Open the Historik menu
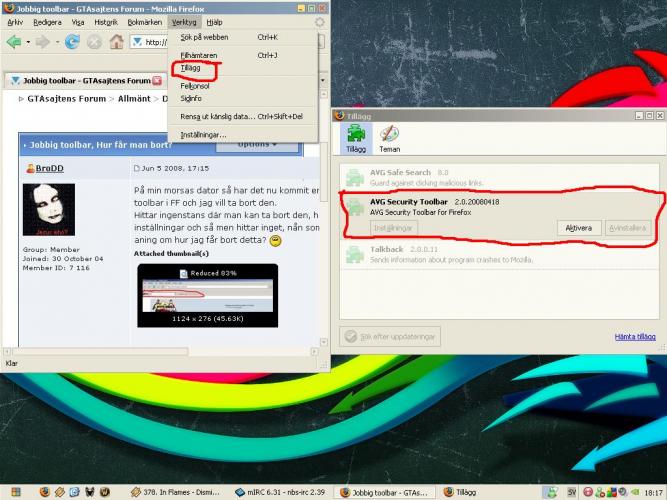Viewport: 667px width, 500px height. pos(106,22)
